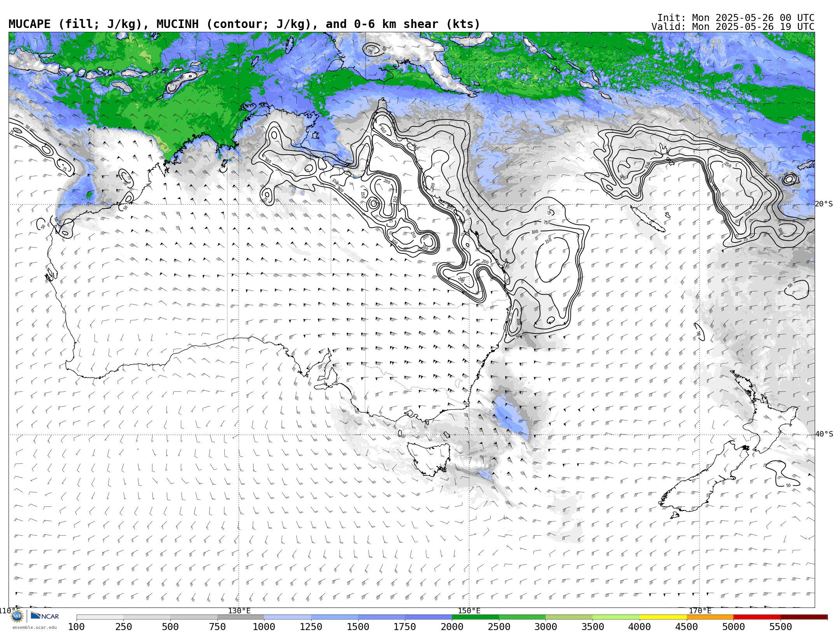Click the colorbar value 1000
840x632 pixels.
tap(264, 627)
